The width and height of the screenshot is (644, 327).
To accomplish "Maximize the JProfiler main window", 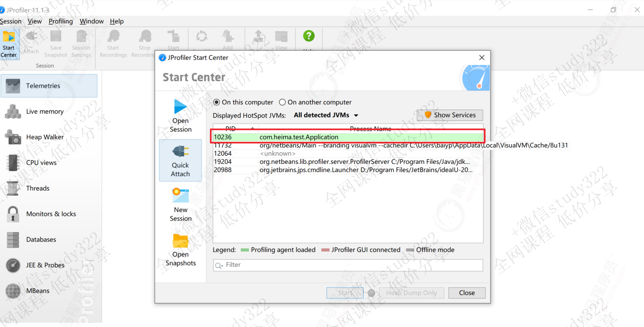I will (613, 10).
